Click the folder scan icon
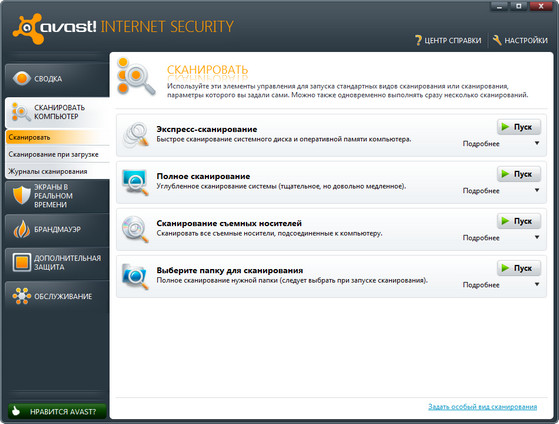559x424 pixels. click(x=135, y=276)
